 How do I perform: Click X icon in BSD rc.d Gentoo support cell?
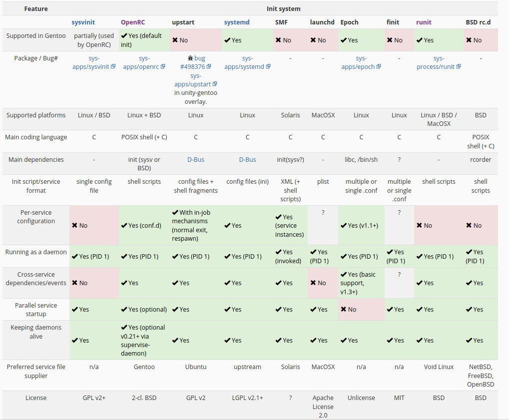coord(469,40)
